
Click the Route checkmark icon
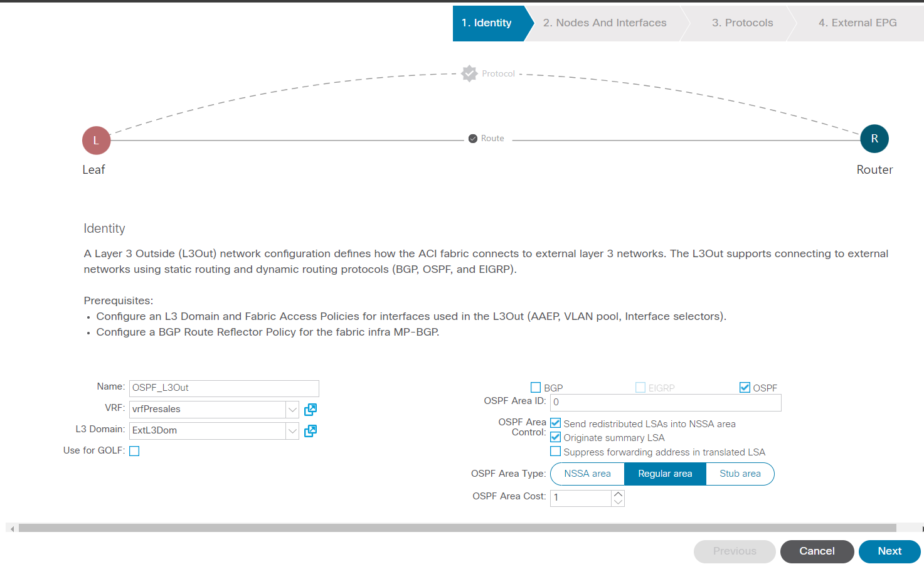click(x=473, y=139)
